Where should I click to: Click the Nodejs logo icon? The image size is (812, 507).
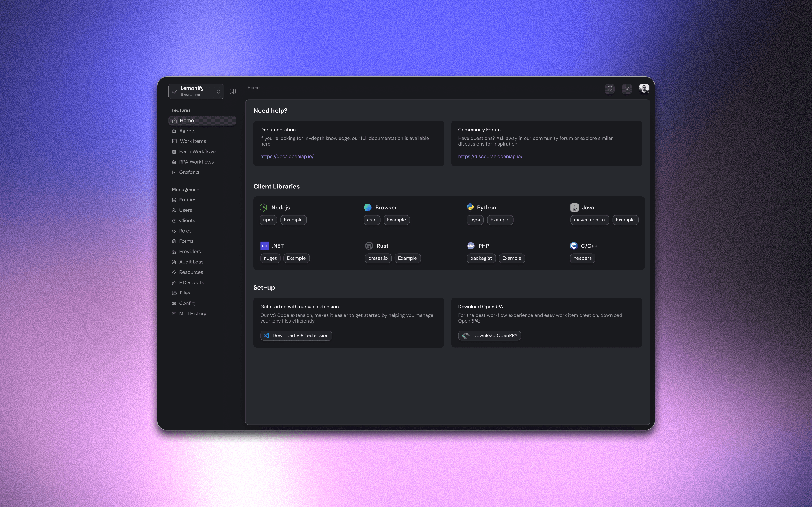[263, 208]
